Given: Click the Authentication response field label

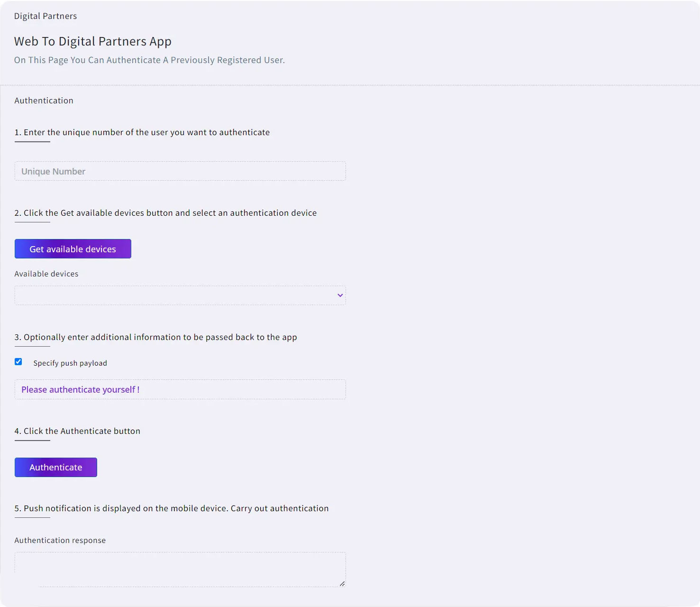Looking at the screenshot, I should coord(60,541).
